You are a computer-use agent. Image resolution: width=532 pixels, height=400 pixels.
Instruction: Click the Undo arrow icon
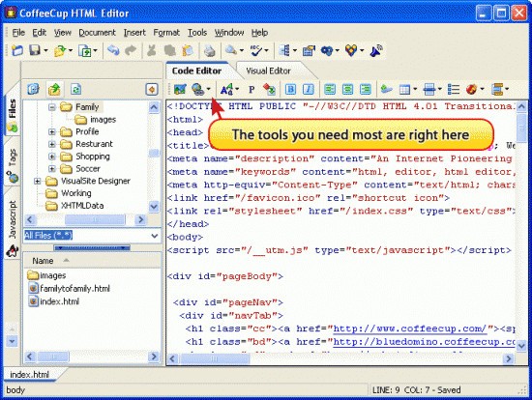tap(113, 51)
